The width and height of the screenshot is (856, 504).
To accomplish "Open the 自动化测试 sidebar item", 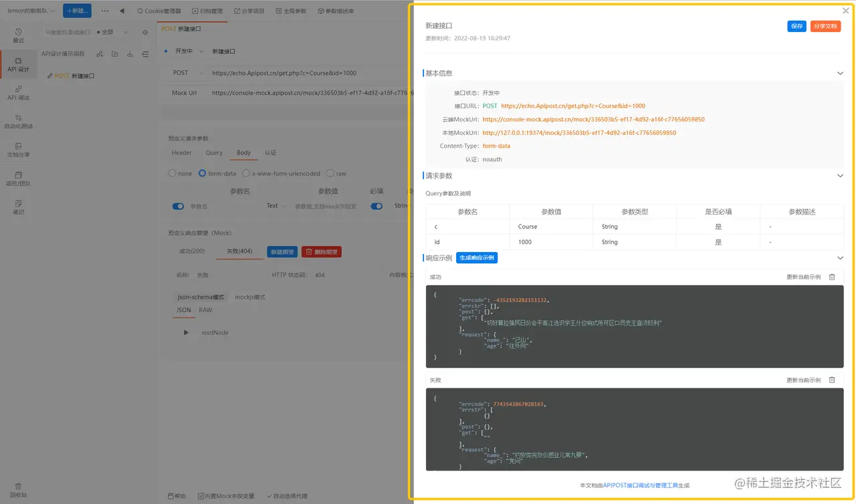I will [18, 121].
